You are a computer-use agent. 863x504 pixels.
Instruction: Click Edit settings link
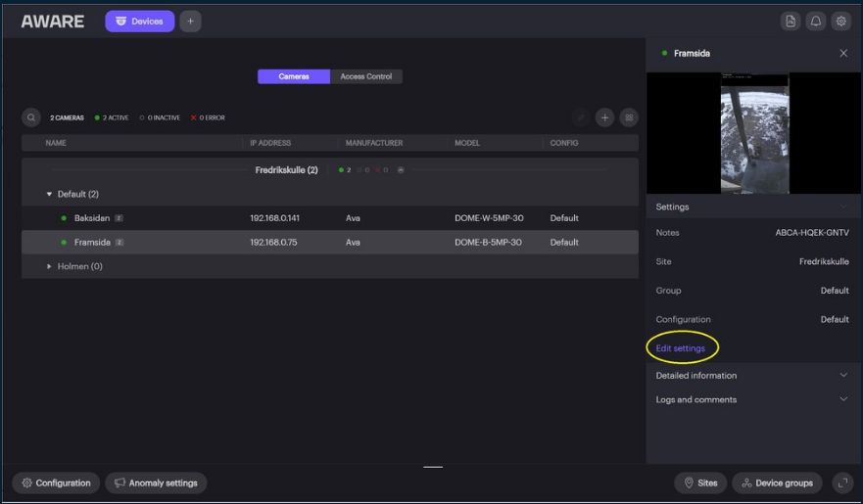[680, 348]
